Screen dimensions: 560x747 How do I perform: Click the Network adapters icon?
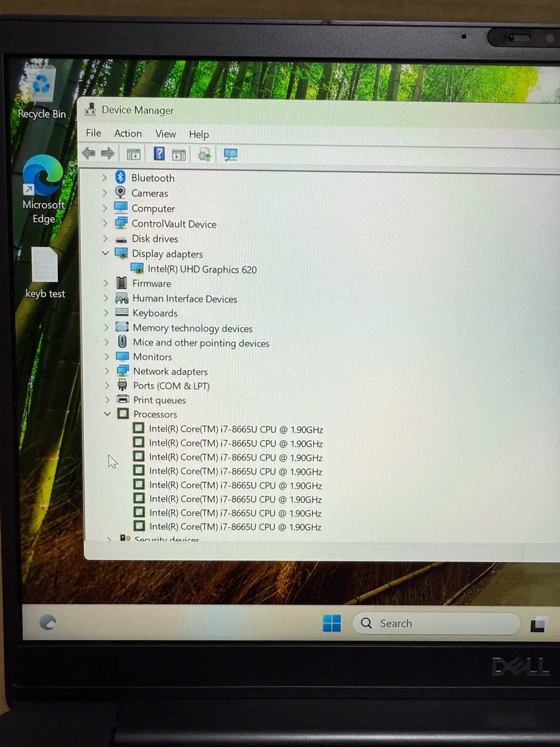[x=123, y=371]
